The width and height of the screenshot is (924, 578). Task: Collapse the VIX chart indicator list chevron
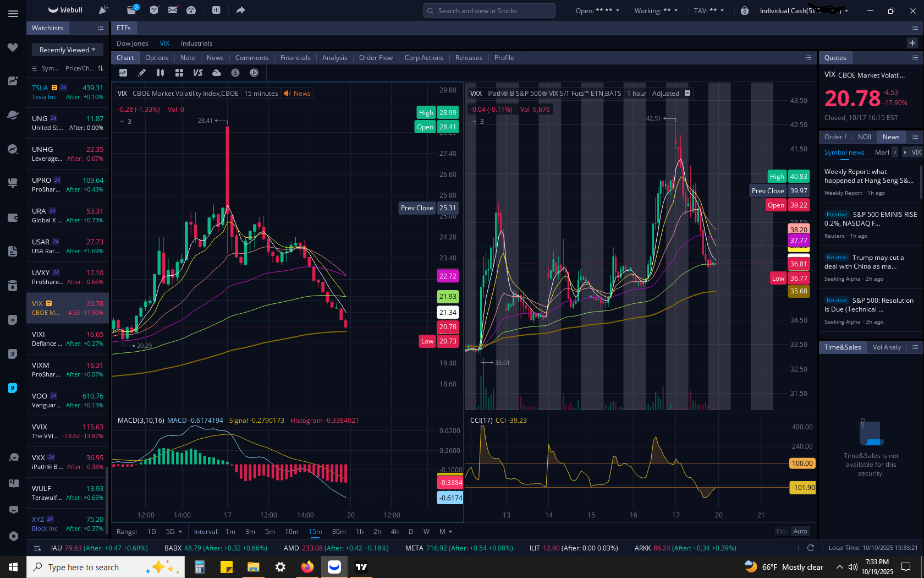[x=122, y=122]
